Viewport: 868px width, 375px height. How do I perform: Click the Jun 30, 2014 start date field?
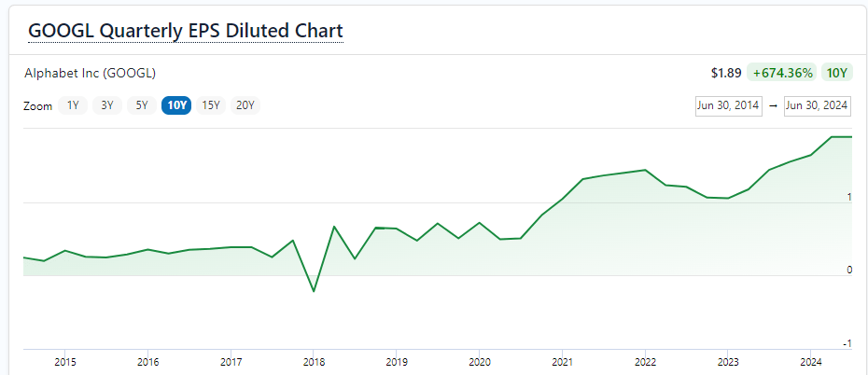(x=730, y=105)
